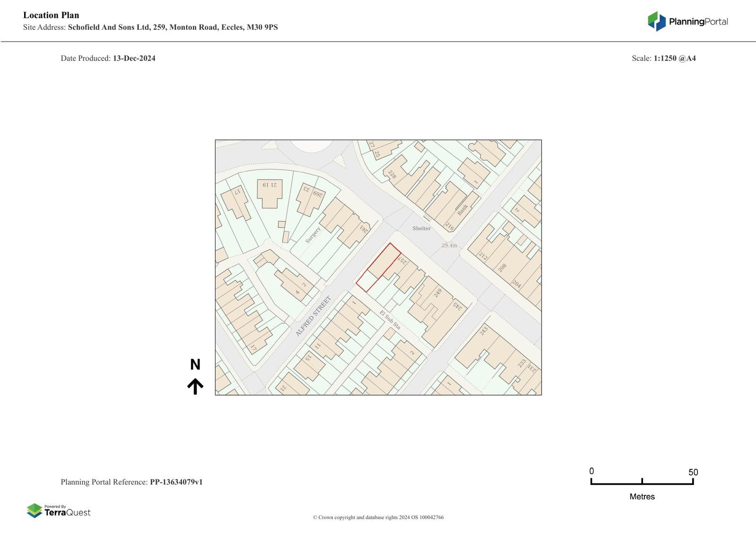Click the Bank building label
The height and width of the screenshot is (535, 756).
pos(462,209)
